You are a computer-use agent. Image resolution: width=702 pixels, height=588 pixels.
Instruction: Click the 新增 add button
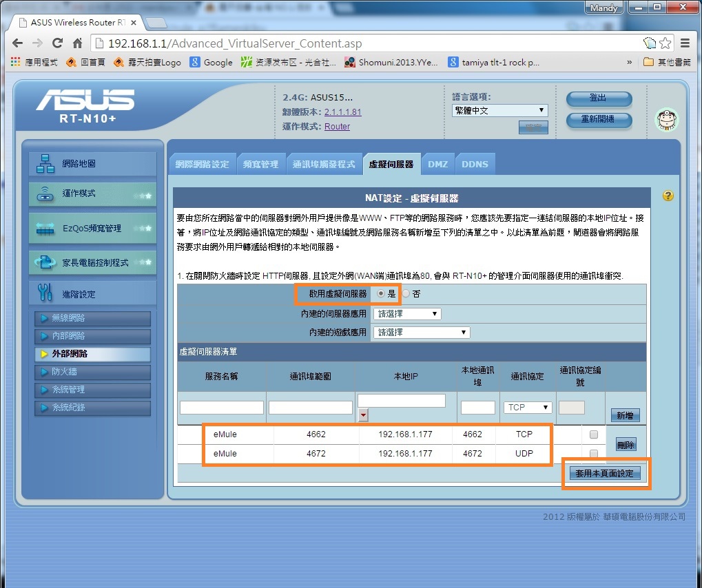click(x=625, y=415)
